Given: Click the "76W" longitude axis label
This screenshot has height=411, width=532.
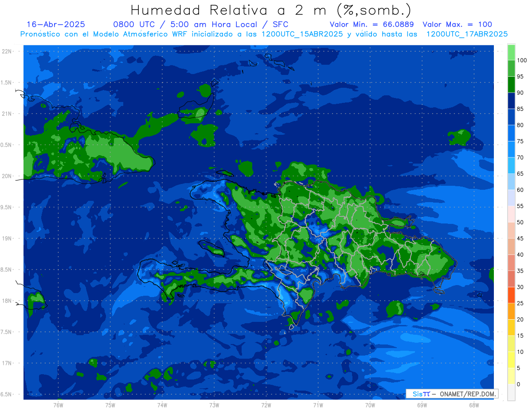Looking at the screenshot, I should [58, 405].
